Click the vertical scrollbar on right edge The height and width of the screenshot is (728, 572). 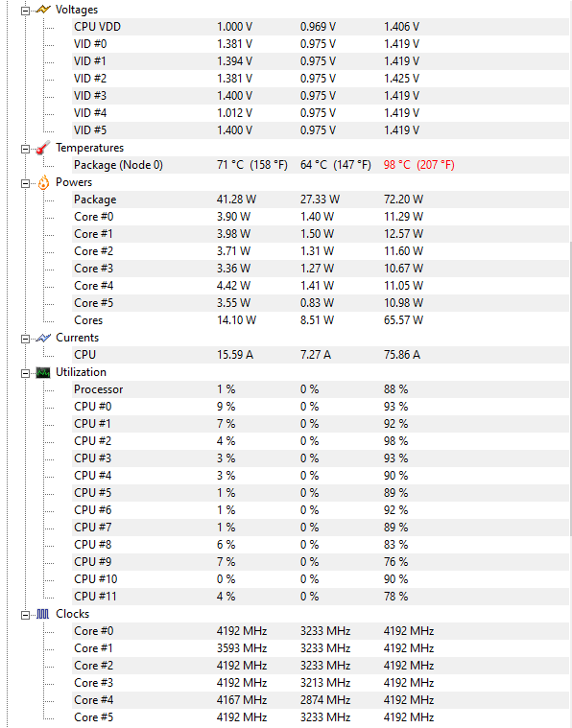tap(570, 387)
